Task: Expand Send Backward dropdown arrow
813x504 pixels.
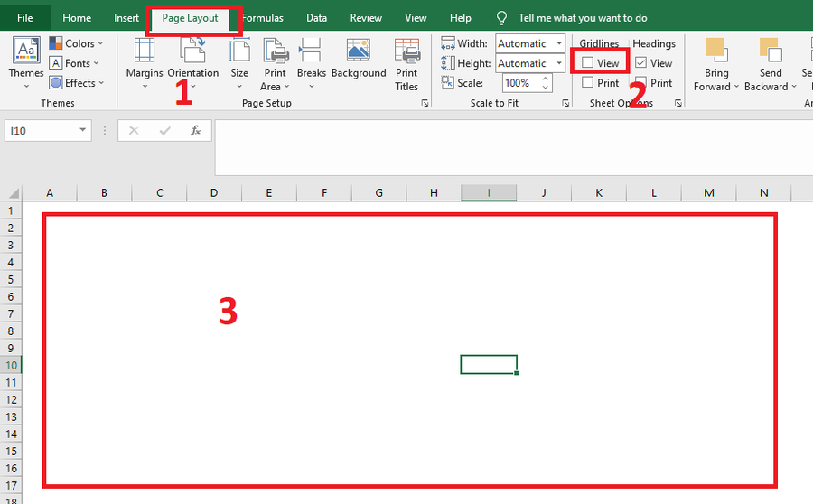Action: coord(794,87)
